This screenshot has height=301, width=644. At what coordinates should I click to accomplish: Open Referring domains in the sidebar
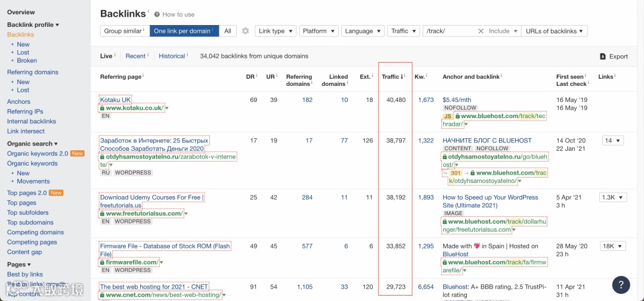[33, 72]
